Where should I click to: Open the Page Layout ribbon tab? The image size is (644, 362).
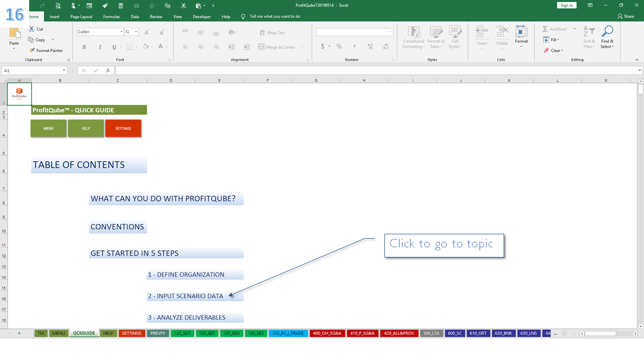click(82, 17)
